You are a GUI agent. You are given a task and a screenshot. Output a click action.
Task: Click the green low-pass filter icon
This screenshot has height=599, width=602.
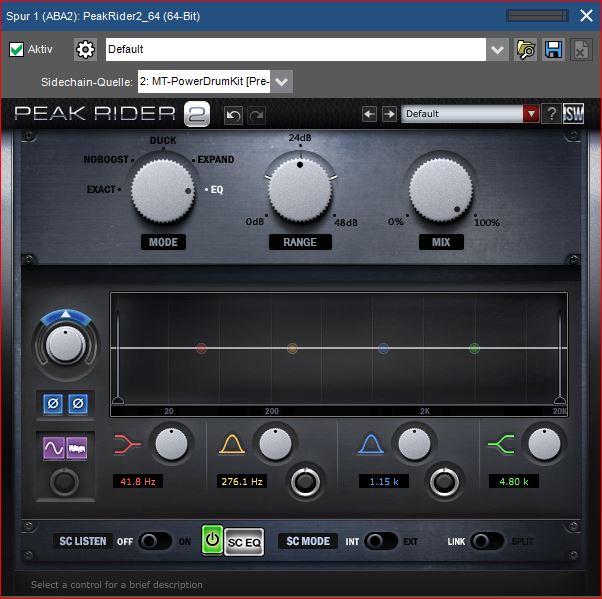(501, 445)
